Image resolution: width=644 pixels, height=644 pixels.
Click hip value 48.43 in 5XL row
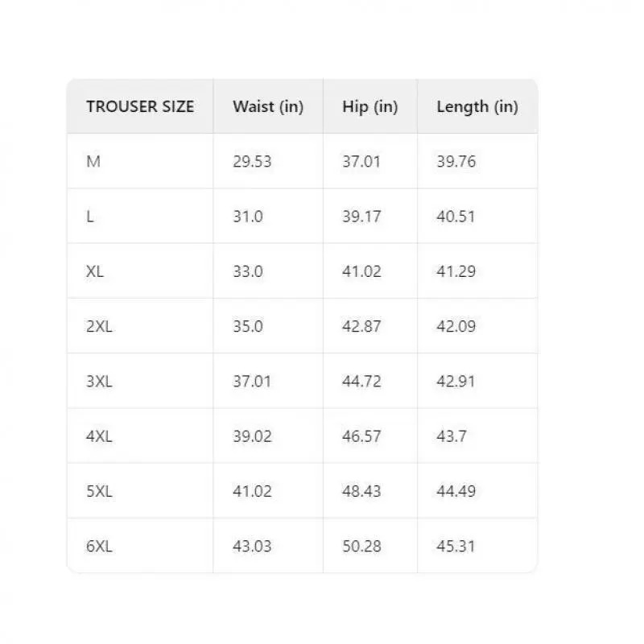(361, 491)
